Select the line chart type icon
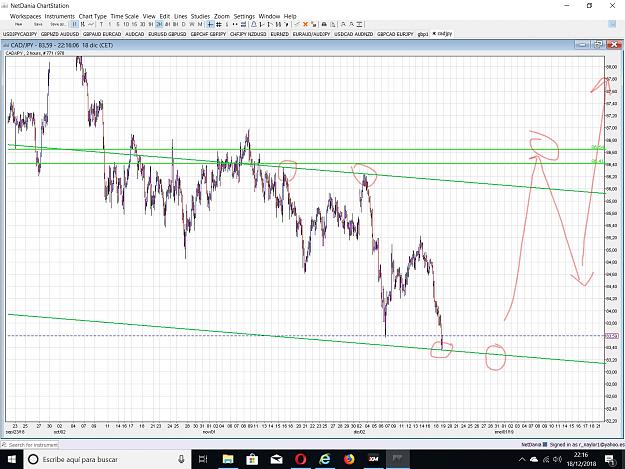 [x=91, y=24]
